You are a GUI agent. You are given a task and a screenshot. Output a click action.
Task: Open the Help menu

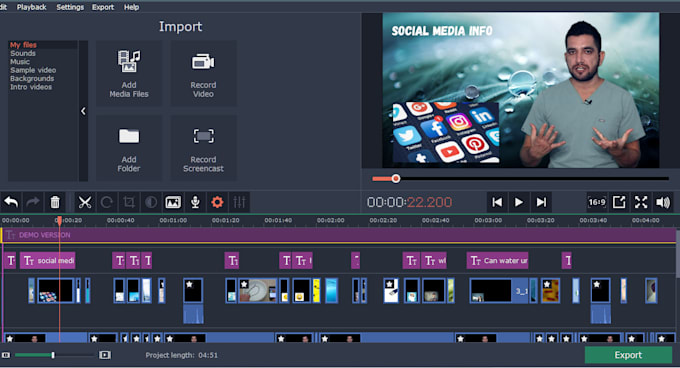[x=131, y=7]
